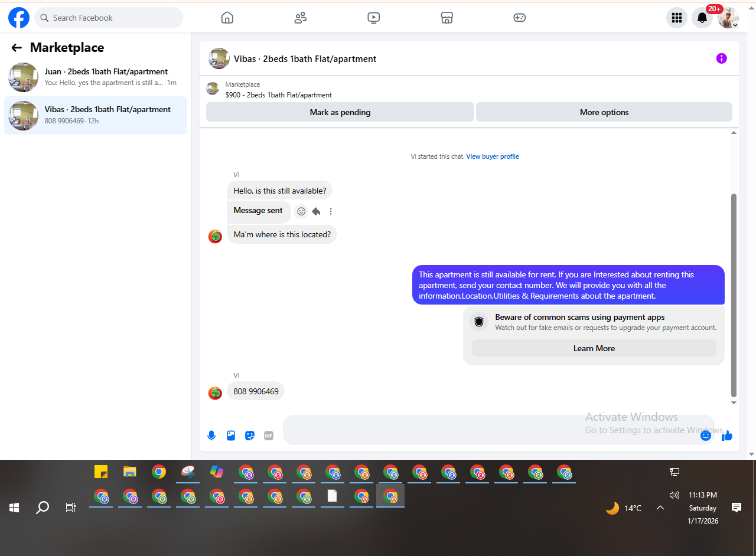
Task: Click the Mark as pending button
Action: point(340,112)
